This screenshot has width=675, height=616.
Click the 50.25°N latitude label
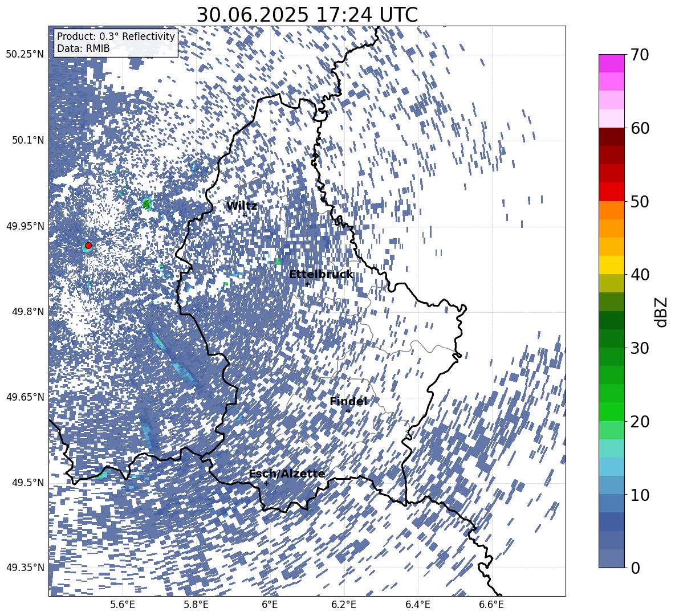point(25,54)
